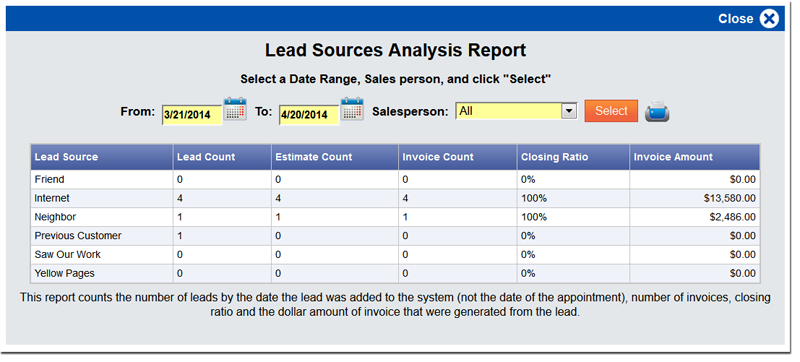800x362 pixels.
Task: Open the Salesperson dropdown
Action: click(x=516, y=111)
